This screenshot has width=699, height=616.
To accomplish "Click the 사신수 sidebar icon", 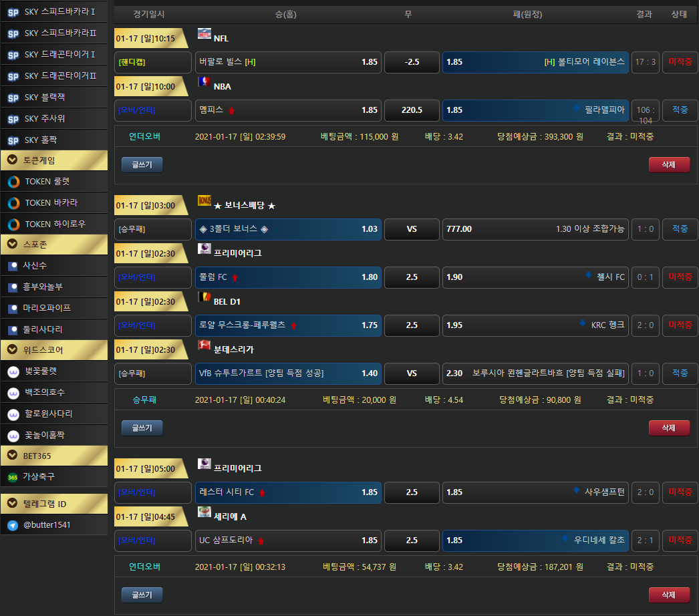I will click(x=13, y=266).
